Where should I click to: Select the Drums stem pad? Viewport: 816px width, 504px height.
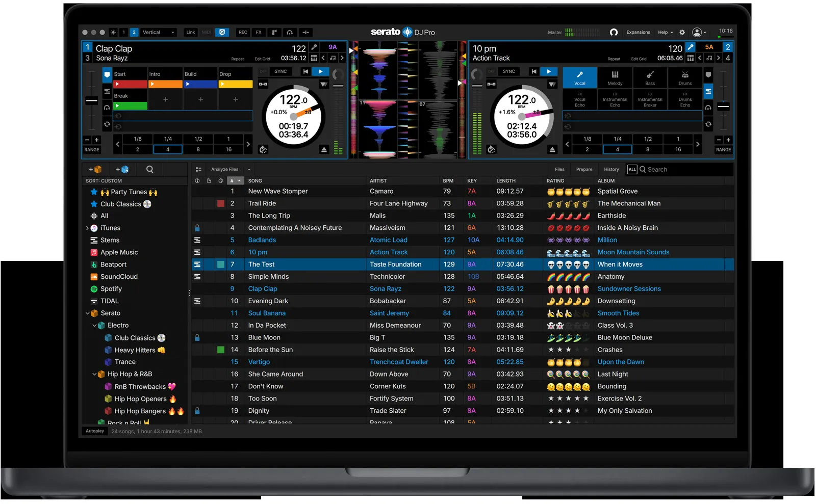685,77
